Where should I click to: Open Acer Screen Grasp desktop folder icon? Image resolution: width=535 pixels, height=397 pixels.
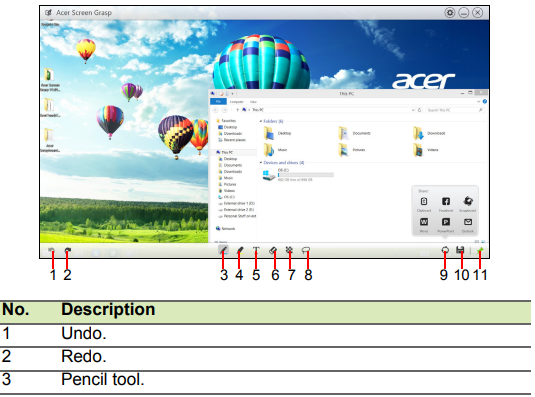[x=50, y=80]
